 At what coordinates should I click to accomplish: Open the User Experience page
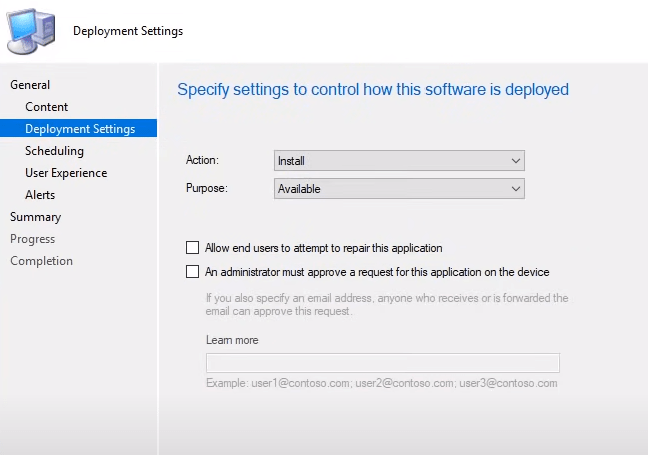(66, 173)
